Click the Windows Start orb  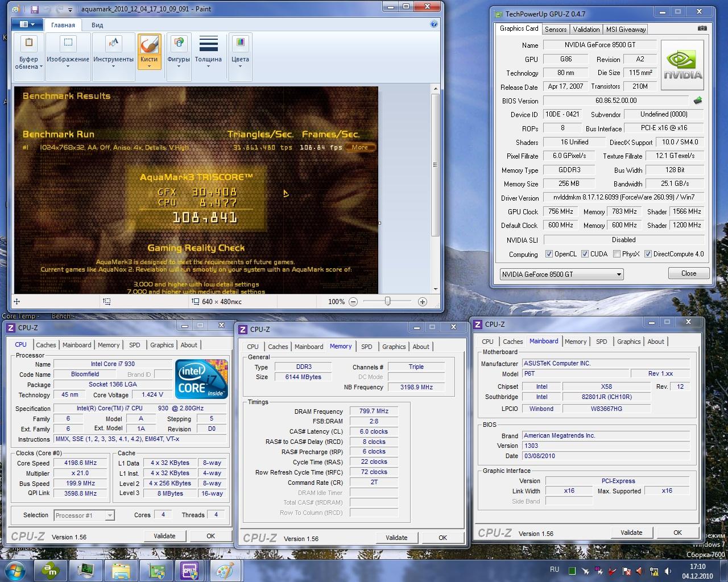15,571
